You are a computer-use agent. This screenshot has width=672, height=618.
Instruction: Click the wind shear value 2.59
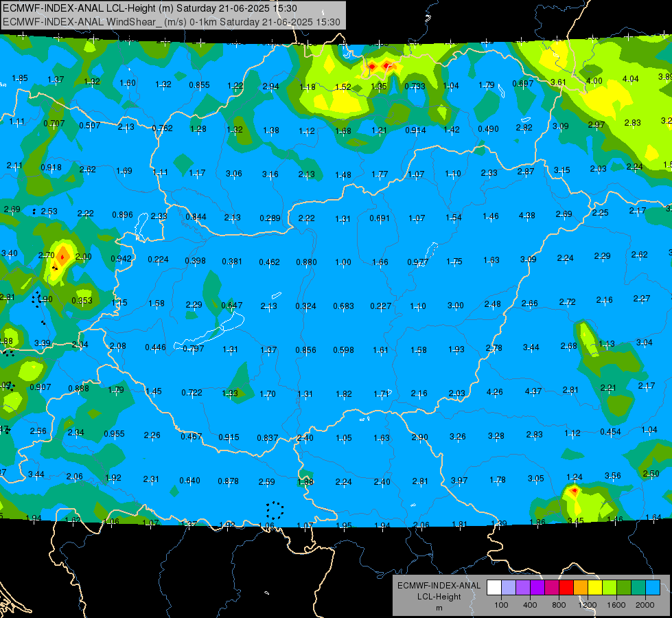click(x=266, y=481)
